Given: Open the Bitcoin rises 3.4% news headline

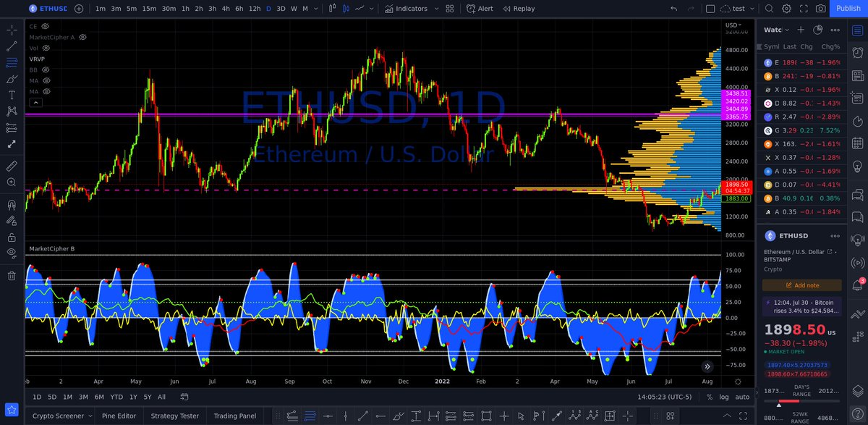Looking at the screenshot, I should (801, 306).
